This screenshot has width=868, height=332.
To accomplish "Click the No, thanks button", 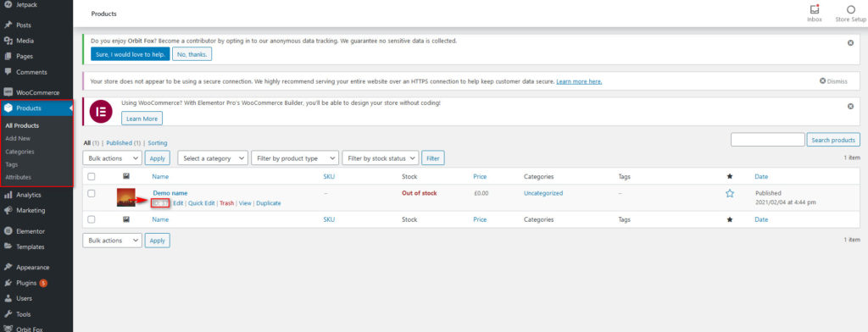I will pos(192,54).
